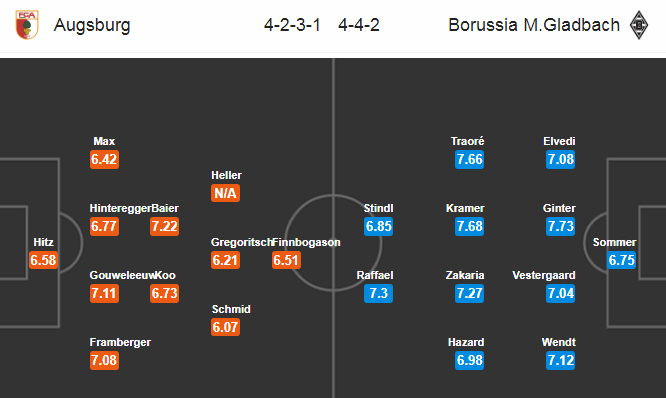This screenshot has width=666, height=398.
Task: Open the Borussia M.Gladbach team name link
Action: point(534,25)
